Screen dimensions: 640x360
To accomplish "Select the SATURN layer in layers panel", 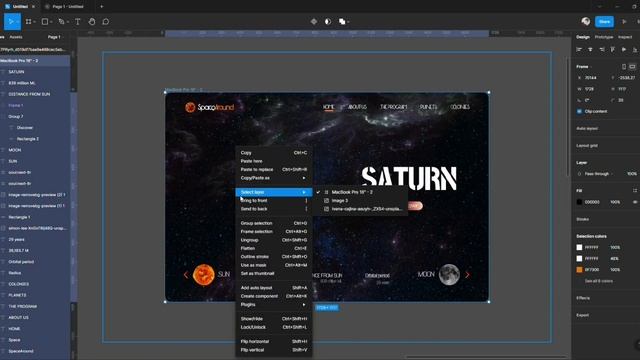I will point(35,72).
